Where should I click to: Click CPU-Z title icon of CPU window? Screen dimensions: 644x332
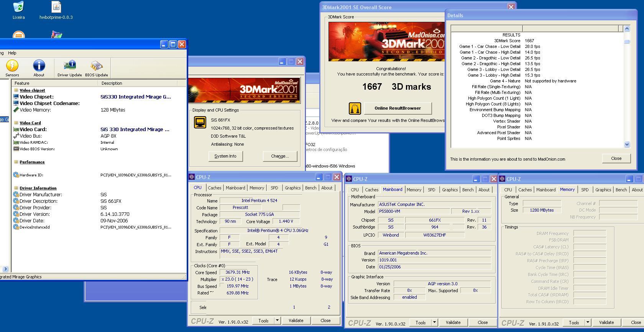[192, 177]
